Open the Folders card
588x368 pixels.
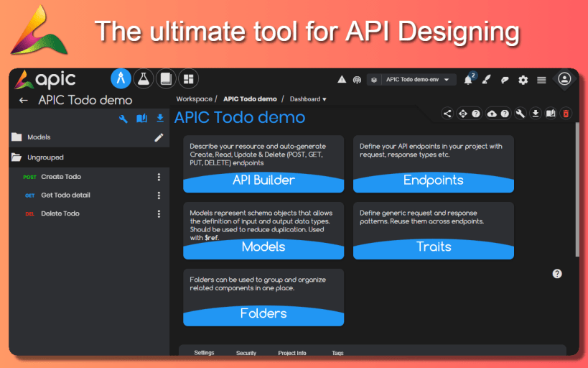point(263,298)
